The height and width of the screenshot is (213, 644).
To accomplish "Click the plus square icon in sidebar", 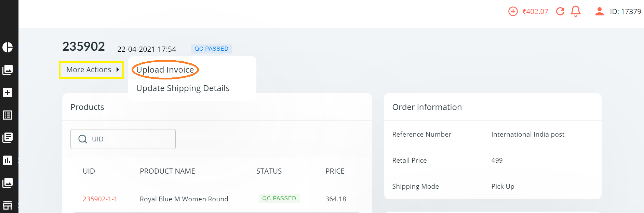I will pos(8,92).
